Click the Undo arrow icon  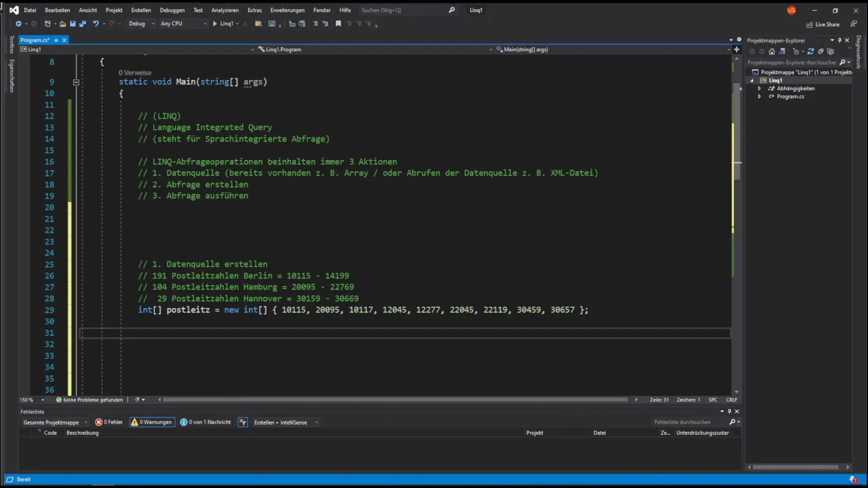pos(96,23)
